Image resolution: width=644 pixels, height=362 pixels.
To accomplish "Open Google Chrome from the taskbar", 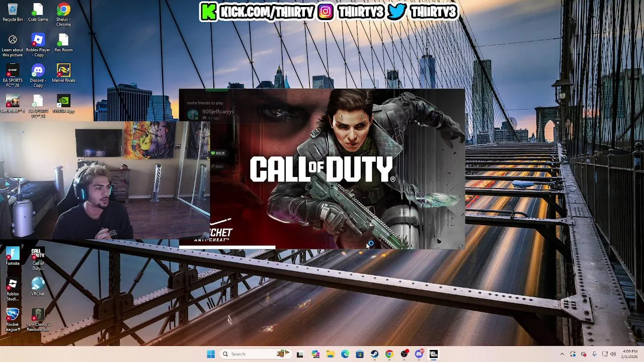I will (x=389, y=354).
